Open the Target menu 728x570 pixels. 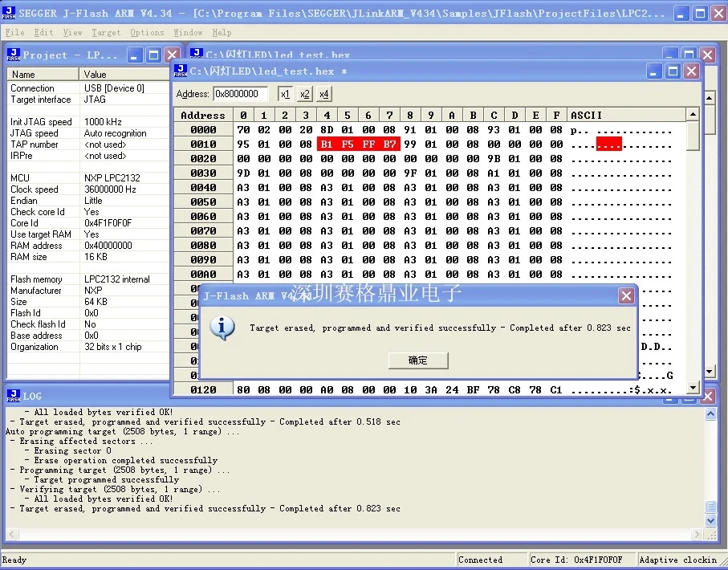[106, 32]
